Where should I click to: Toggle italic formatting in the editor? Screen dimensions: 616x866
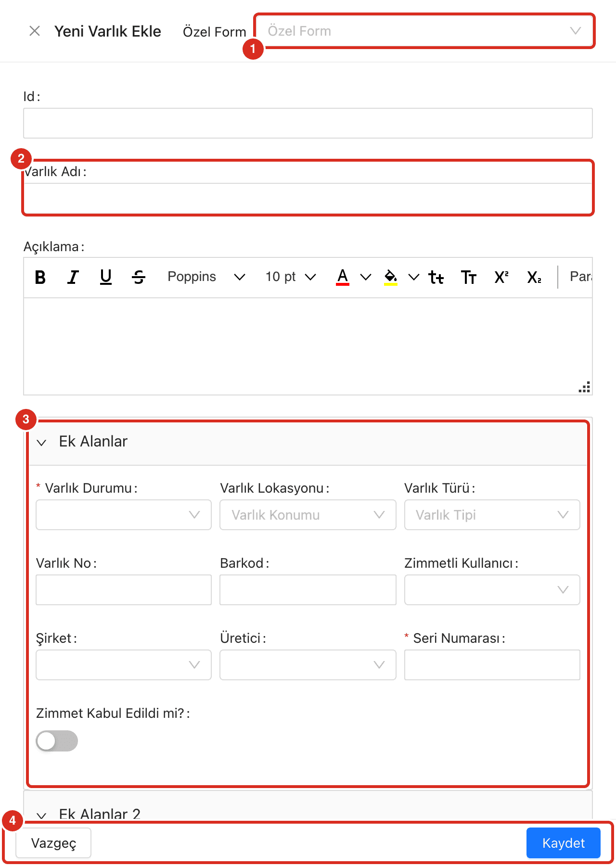pyautogui.click(x=73, y=277)
